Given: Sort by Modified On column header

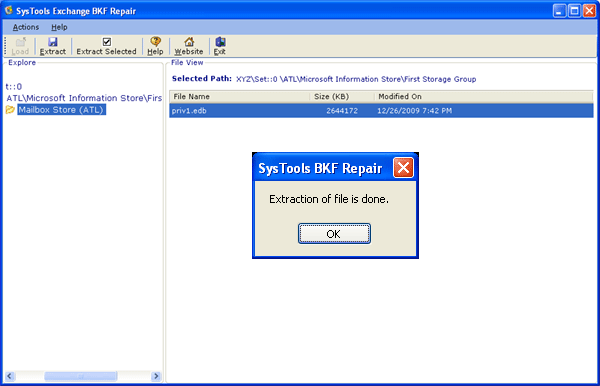Looking at the screenshot, I should pos(484,96).
